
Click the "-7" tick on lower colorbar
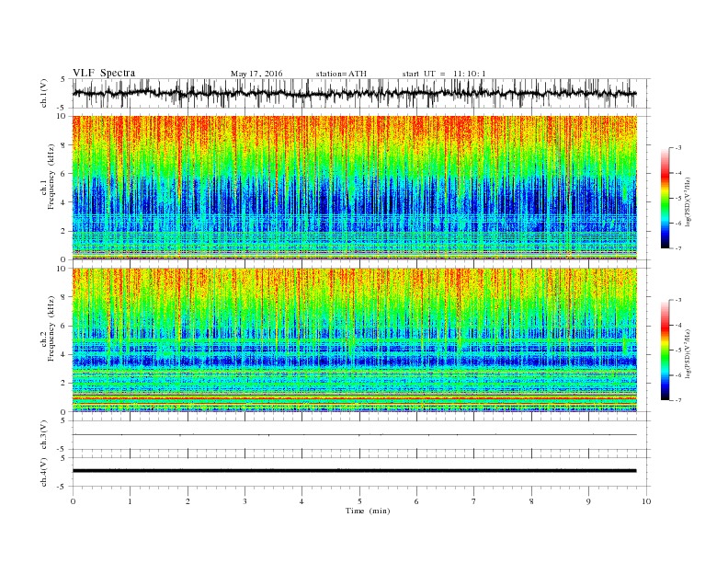(x=678, y=400)
